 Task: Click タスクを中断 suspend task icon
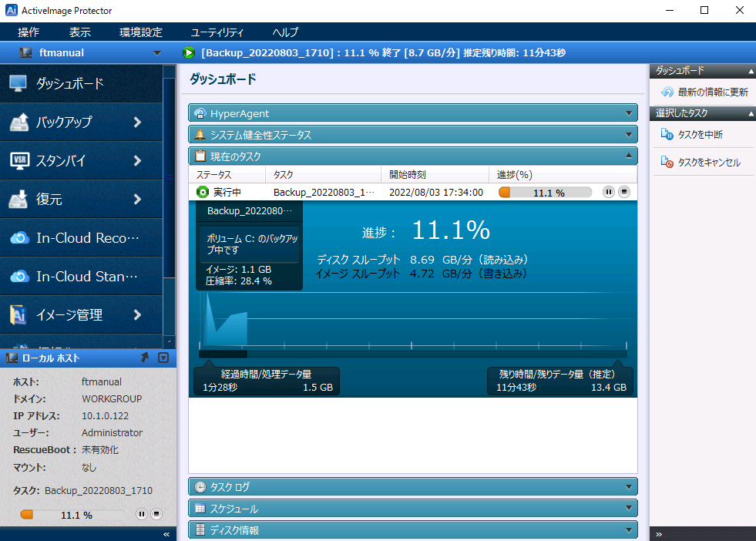[x=667, y=135]
